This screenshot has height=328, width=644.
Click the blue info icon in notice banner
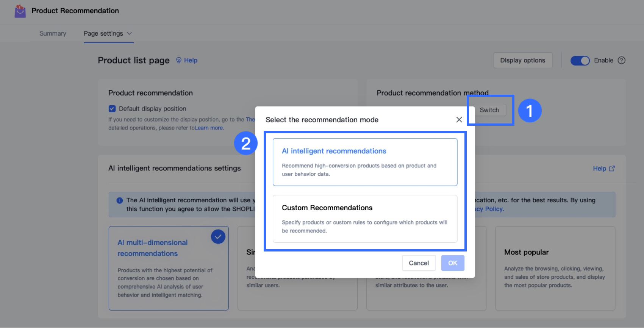(x=120, y=200)
